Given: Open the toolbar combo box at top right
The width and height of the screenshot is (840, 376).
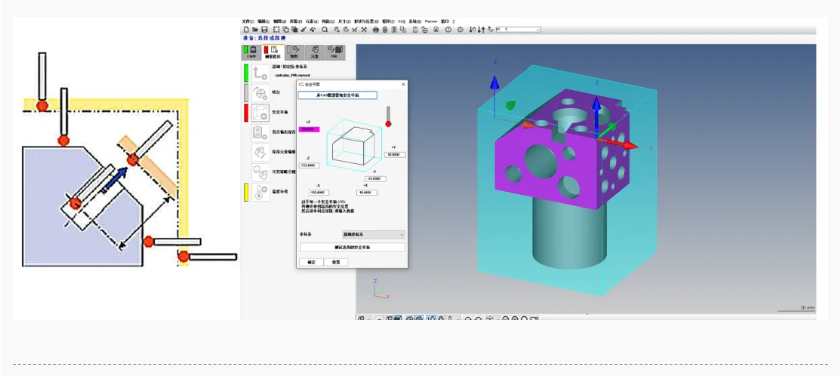Looking at the screenshot, I should pos(518,30).
